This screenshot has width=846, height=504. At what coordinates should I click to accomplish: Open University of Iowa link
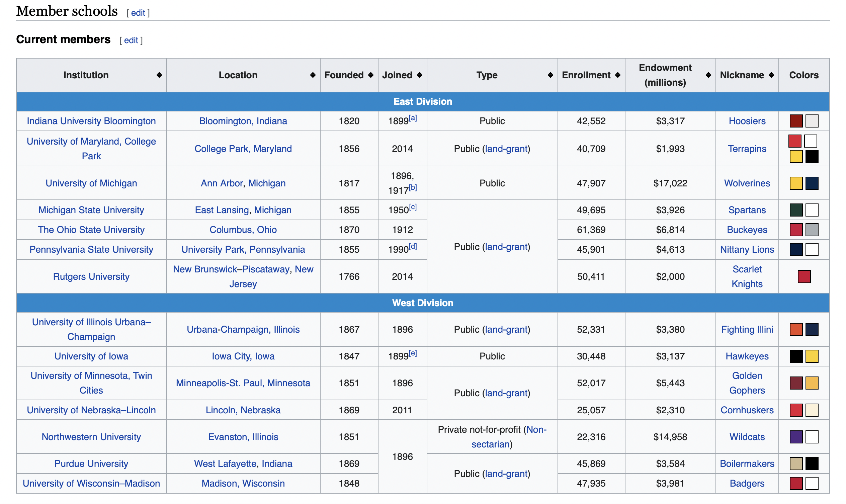[x=91, y=357]
